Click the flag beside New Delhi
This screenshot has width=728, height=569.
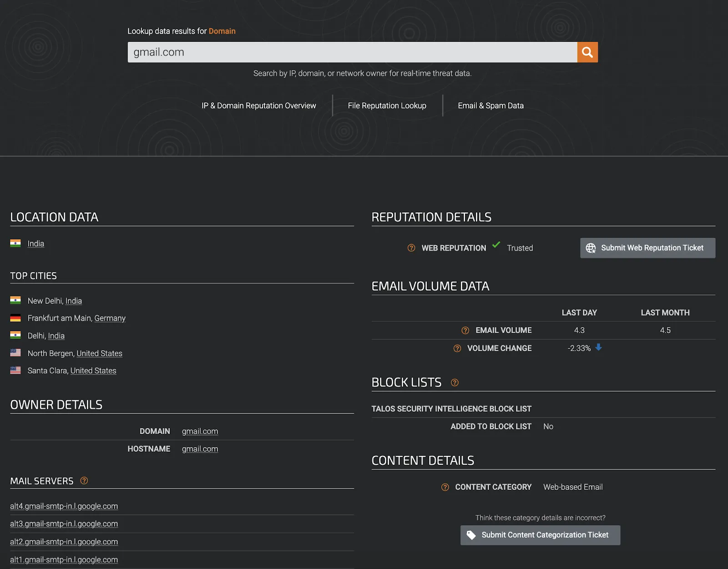coord(15,300)
